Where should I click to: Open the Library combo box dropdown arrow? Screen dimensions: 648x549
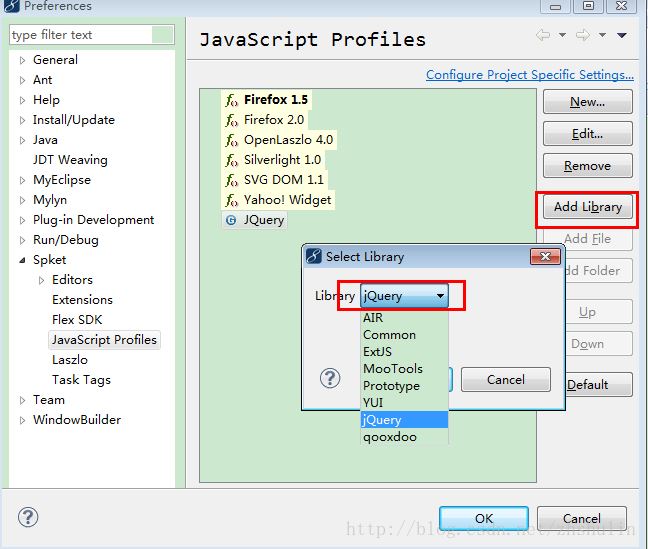point(441,296)
